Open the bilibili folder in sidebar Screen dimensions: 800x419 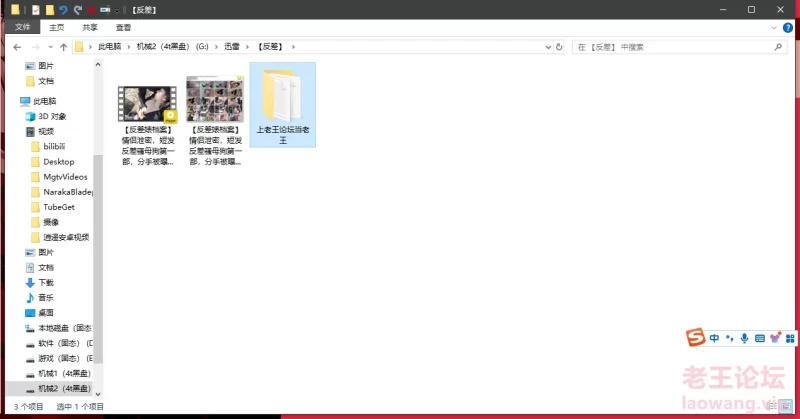pyautogui.click(x=48, y=146)
